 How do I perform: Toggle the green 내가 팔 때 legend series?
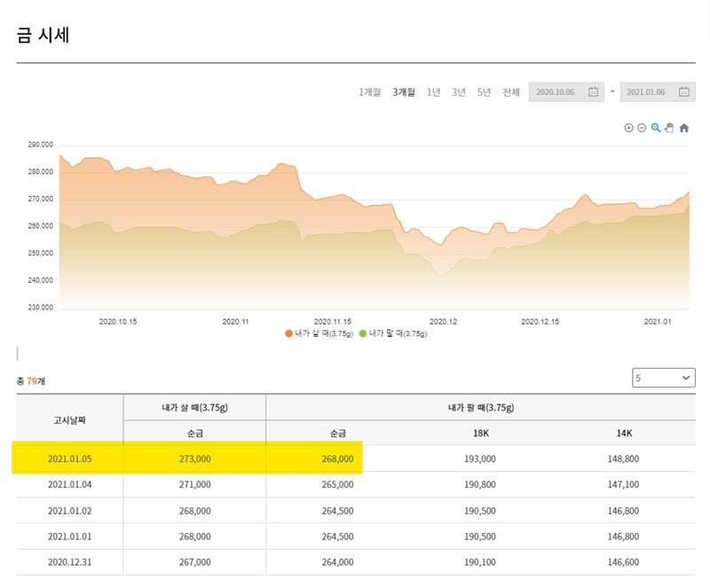point(393,333)
